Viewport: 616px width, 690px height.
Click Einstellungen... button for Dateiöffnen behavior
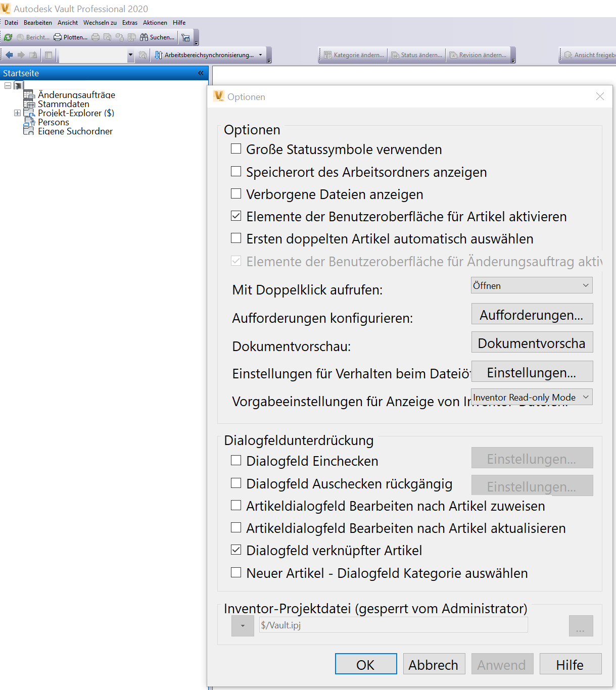click(532, 372)
